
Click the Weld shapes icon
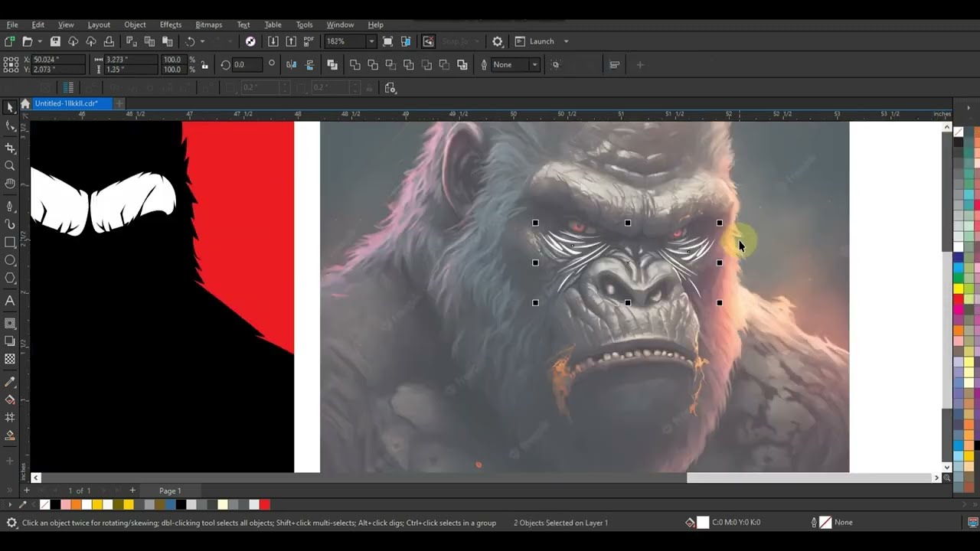pyautogui.click(x=354, y=65)
